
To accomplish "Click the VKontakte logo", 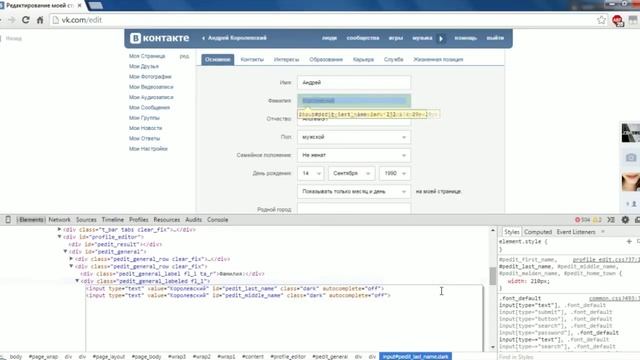I will pyautogui.click(x=160, y=38).
